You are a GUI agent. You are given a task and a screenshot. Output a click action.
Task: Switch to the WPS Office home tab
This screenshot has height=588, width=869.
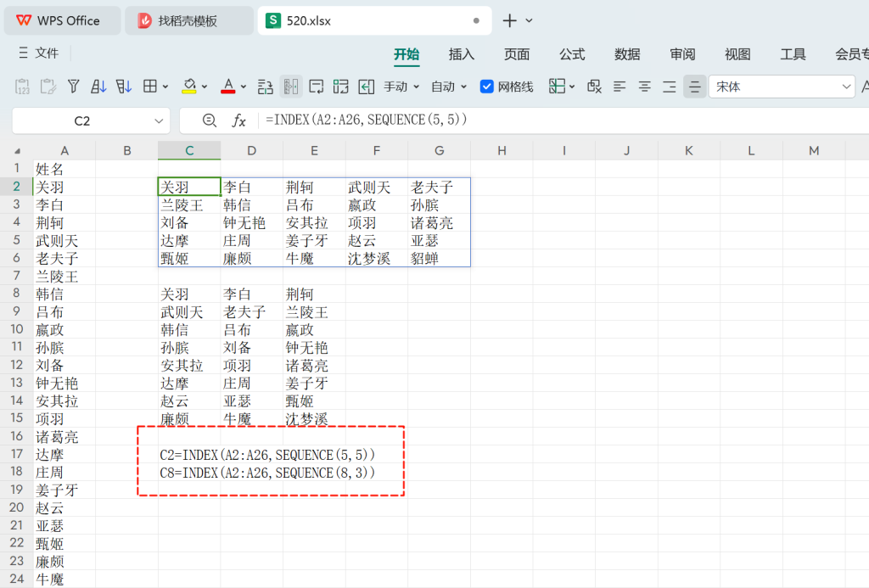click(63, 20)
